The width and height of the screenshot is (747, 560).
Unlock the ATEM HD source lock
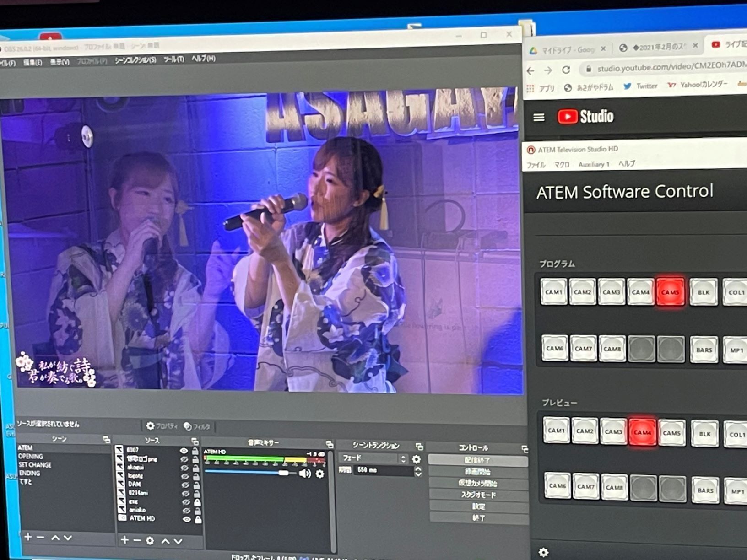[198, 519]
